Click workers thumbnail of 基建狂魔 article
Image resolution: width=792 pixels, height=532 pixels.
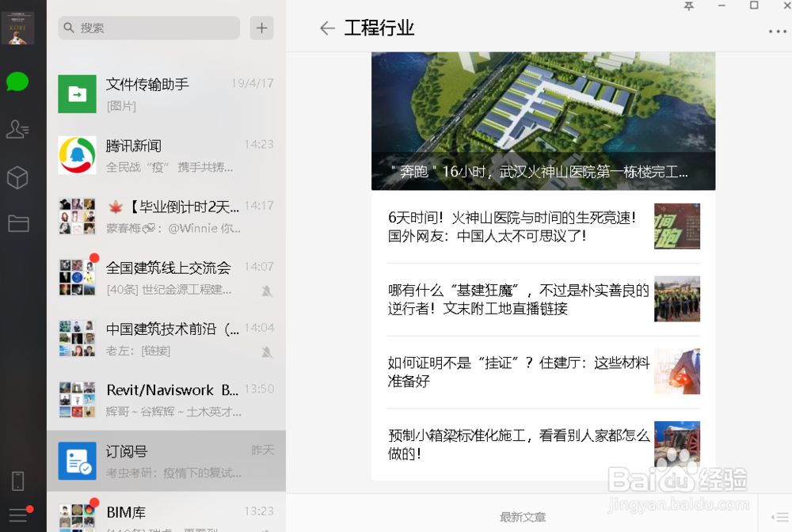pos(677,298)
